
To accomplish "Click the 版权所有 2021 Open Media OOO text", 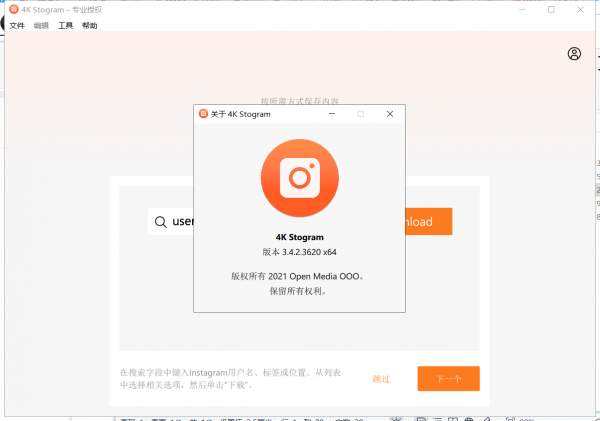I will point(297,276).
